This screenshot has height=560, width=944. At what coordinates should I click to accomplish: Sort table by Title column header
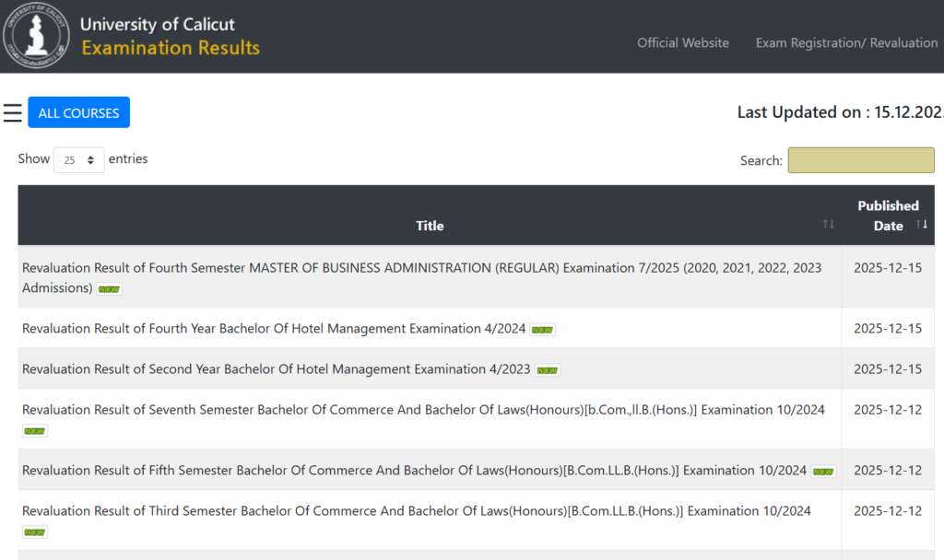(430, 226)
